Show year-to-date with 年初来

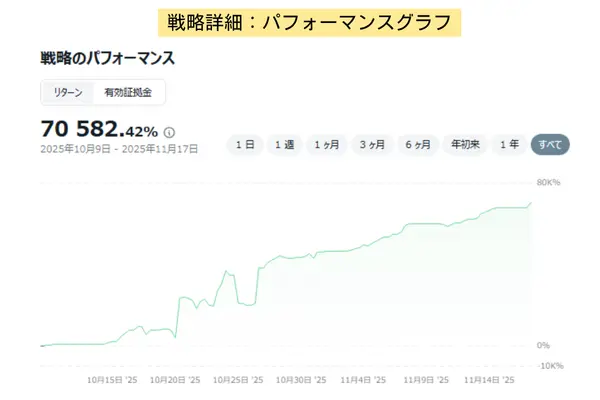coord(465,144)
